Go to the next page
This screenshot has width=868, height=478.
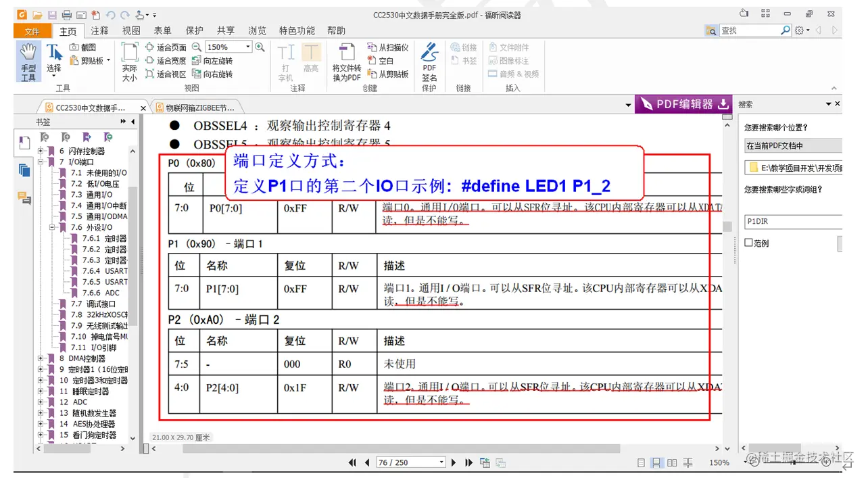pos(454,462)
